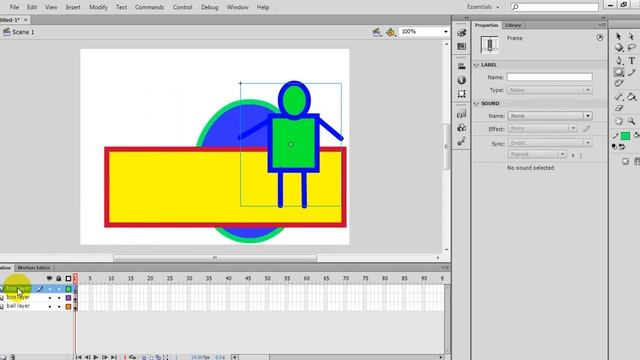Toggle visibility dot of ball layer
This screenshot has height=360, width=640.
[50, 306]
